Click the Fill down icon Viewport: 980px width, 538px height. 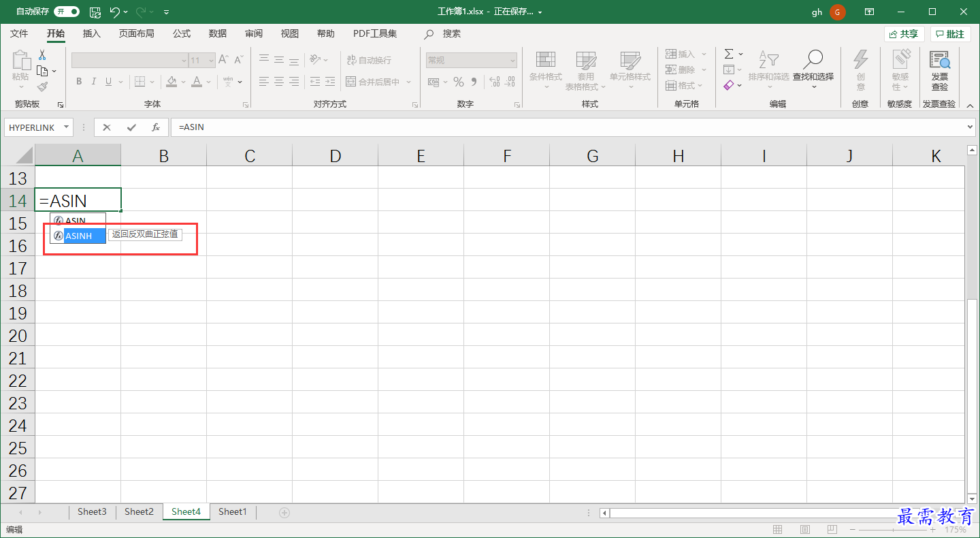coord(729,69)
